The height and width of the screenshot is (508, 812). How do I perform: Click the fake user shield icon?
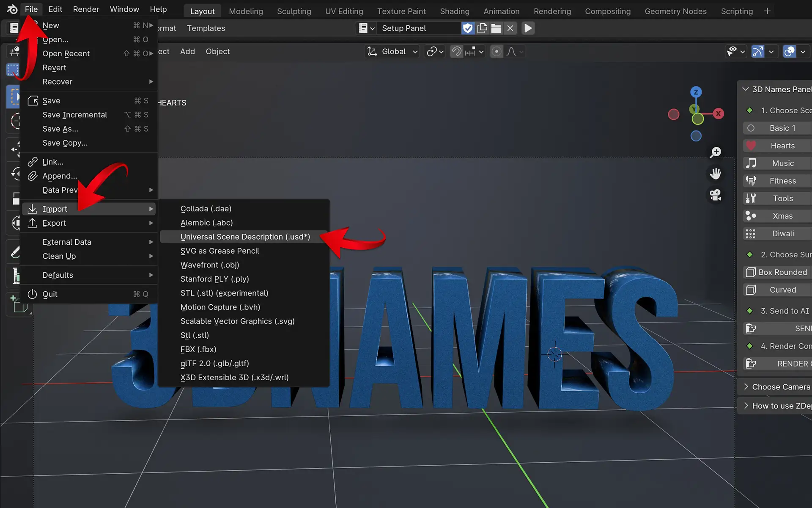(468, 28)
